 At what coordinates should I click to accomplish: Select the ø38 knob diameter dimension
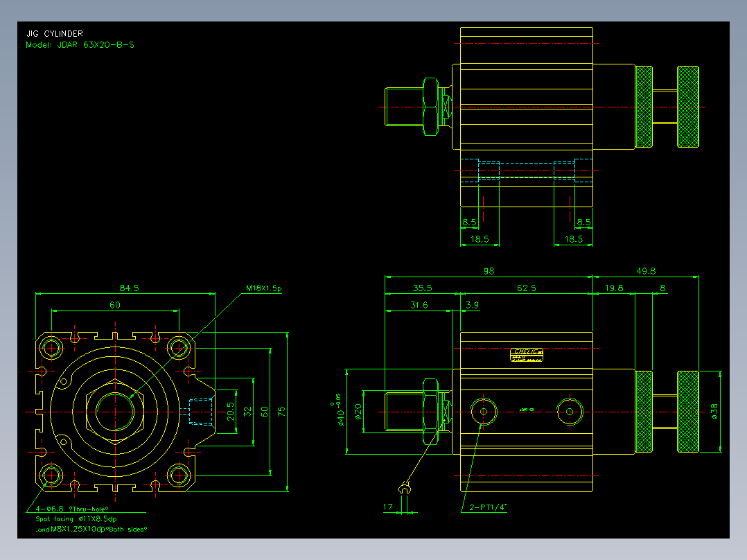714,411
